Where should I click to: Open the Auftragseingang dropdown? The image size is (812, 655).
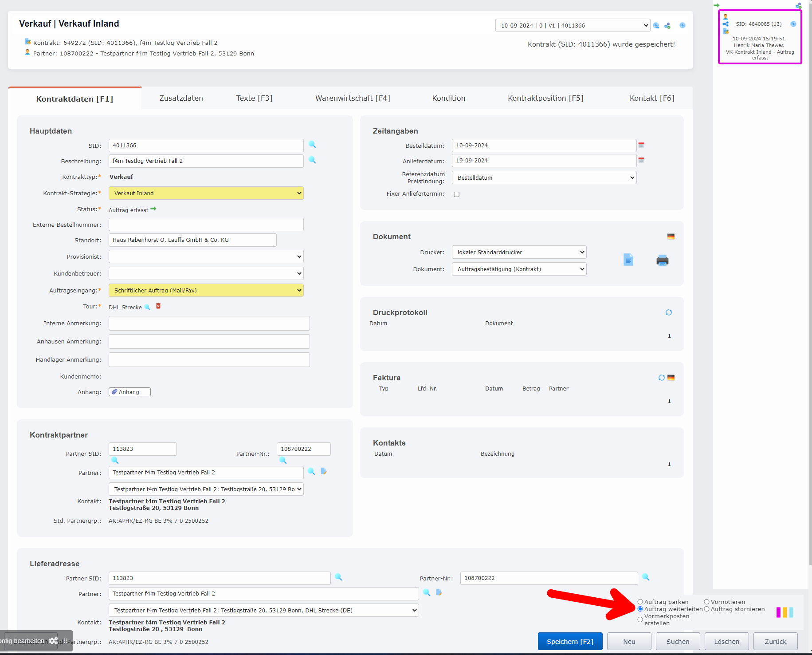coord(206,290)
